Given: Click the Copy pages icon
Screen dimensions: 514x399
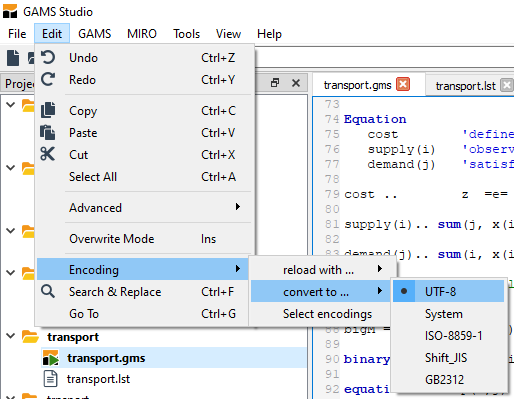Looking at the screenshot, I should (48, 110).
